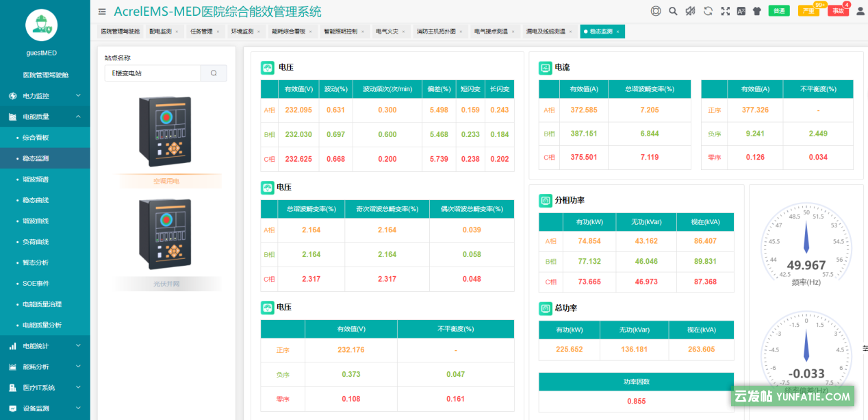Click the station name field E楼变电站
868x420 pixels.
point(153,73)
